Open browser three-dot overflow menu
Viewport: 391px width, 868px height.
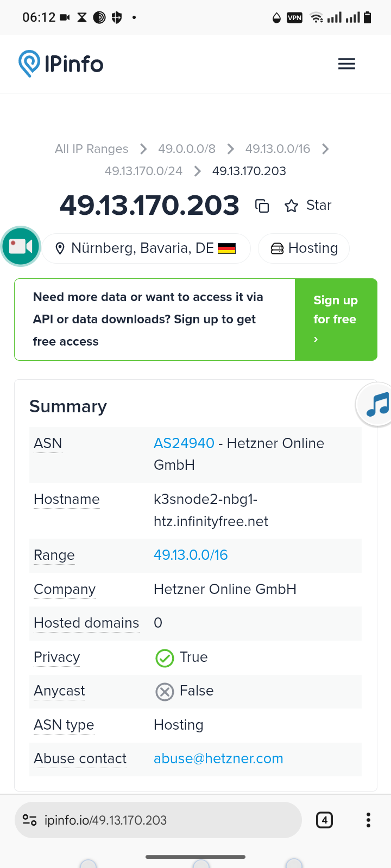pos(368,820)
